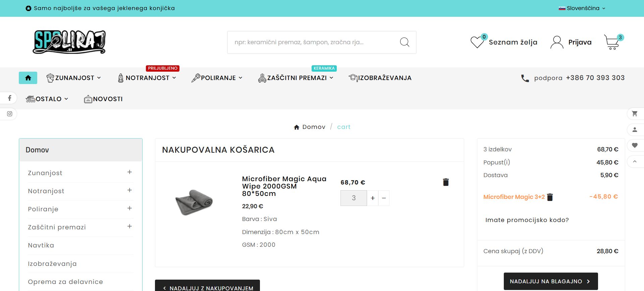Image resolution: width=644 pixels, height=291 pixels.
Task: Remove Microfiber Magic Aqua Wipe from cart
Action: (x=446, y=182)
